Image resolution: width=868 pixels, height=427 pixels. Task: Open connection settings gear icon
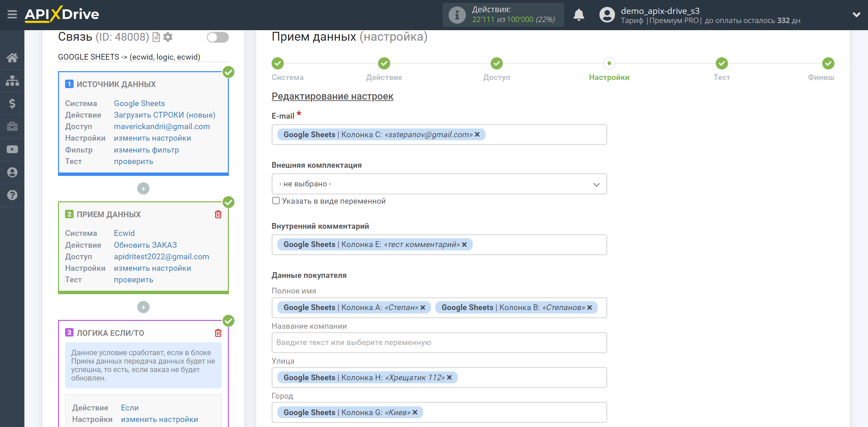tap(168, 37)
